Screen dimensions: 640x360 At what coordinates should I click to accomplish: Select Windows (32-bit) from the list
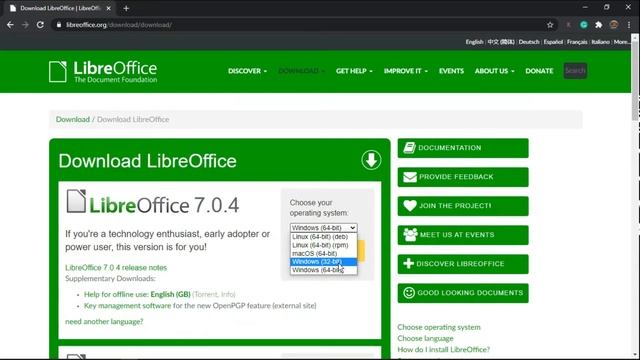324,262
